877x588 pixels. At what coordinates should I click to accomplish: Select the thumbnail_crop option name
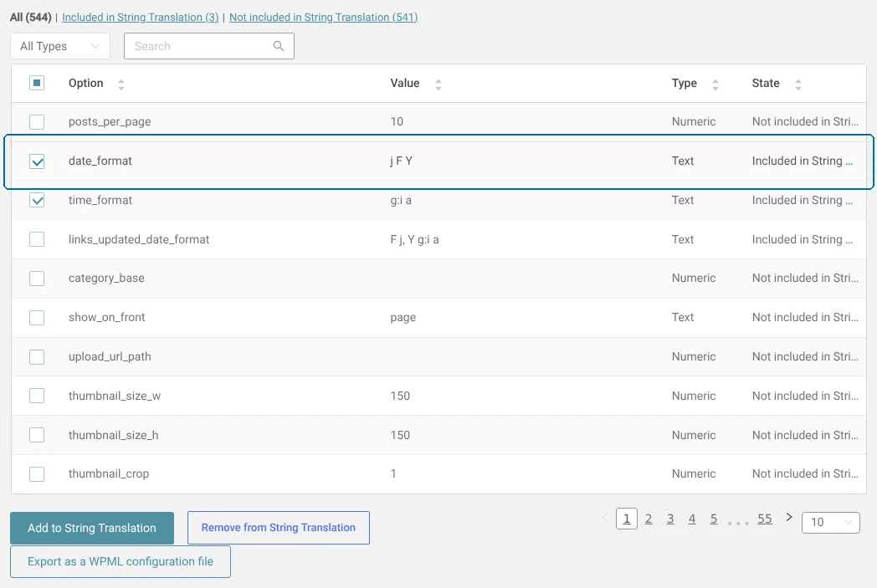[x=109, y=474]
